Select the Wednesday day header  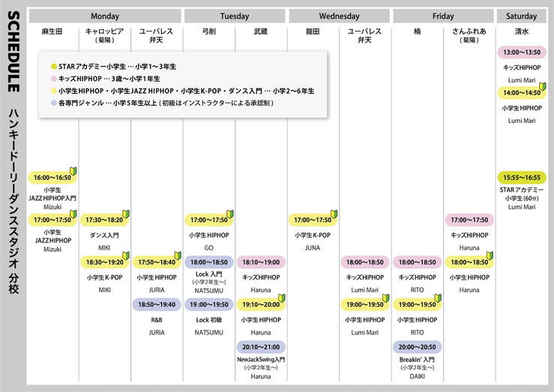(339, 16)
